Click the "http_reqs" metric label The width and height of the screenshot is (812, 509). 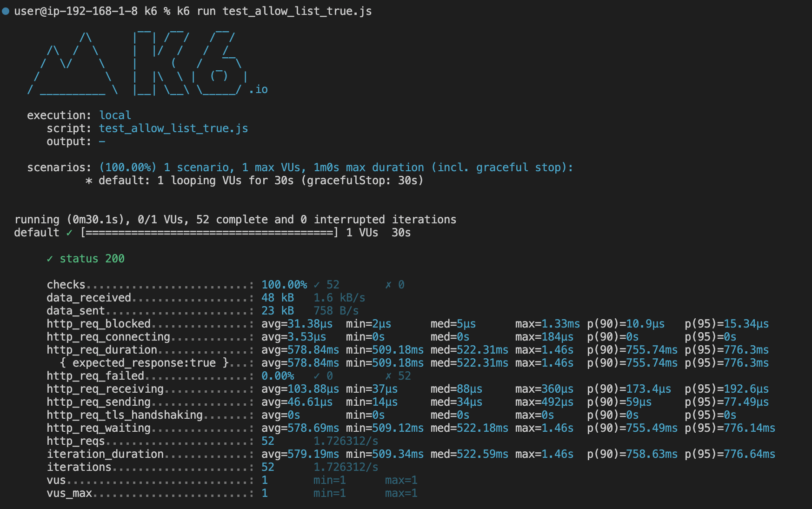[76, 441]
